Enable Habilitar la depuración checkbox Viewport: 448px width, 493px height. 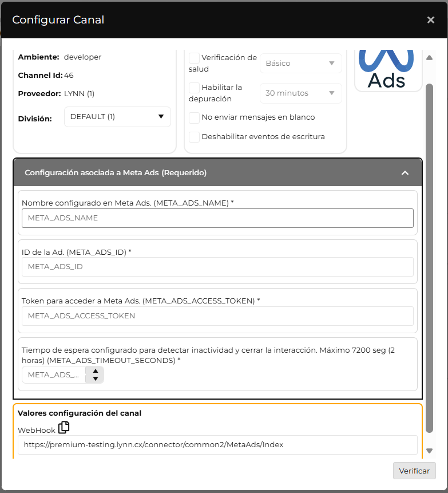[194, 88]
